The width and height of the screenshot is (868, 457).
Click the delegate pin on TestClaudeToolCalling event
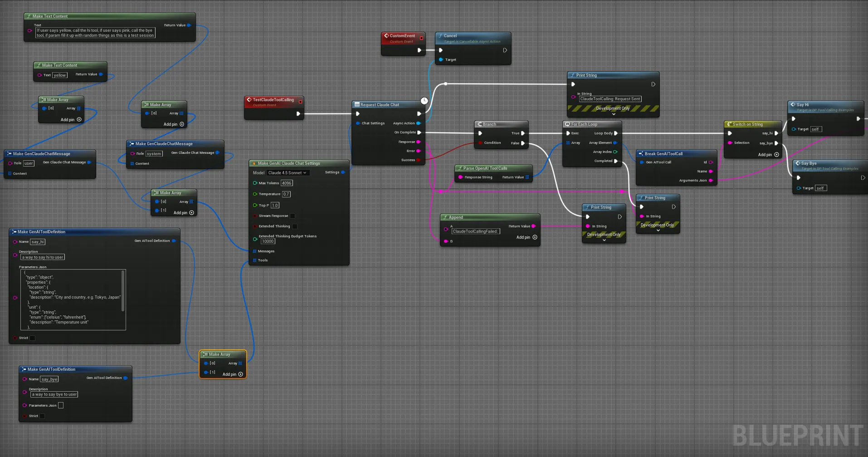[300, 102]
